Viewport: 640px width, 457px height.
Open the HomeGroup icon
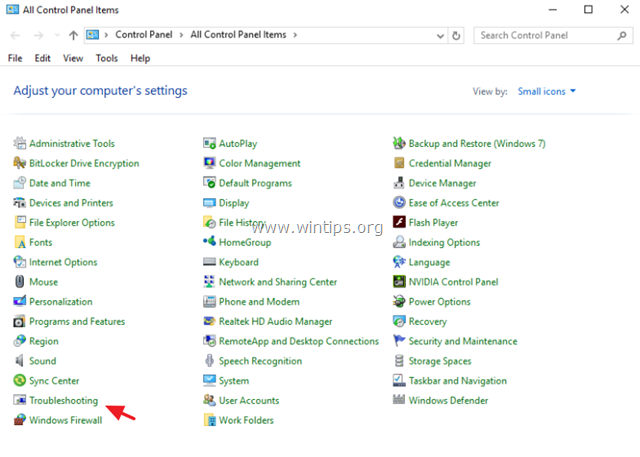pos(209,242)
